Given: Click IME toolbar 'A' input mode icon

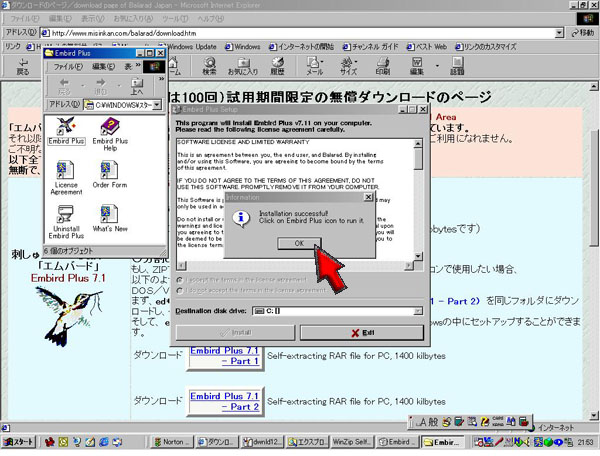Looking at the screenshot, I should click(x=423, y=422).
